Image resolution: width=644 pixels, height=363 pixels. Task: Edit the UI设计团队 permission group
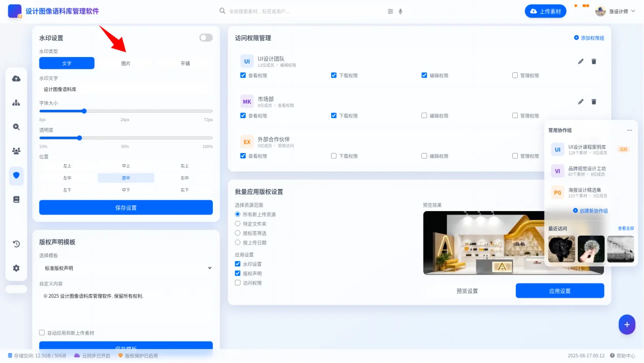pyautogui.click(x=581, y=62)
